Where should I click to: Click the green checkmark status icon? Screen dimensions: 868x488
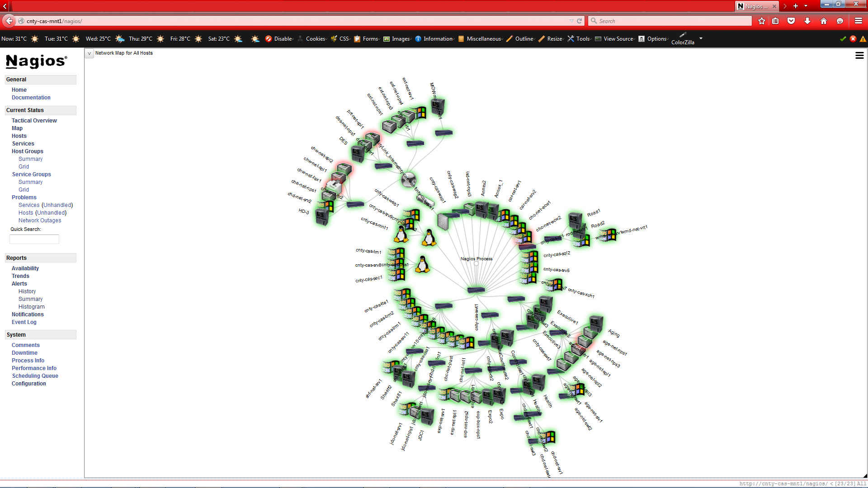(843, 39)
